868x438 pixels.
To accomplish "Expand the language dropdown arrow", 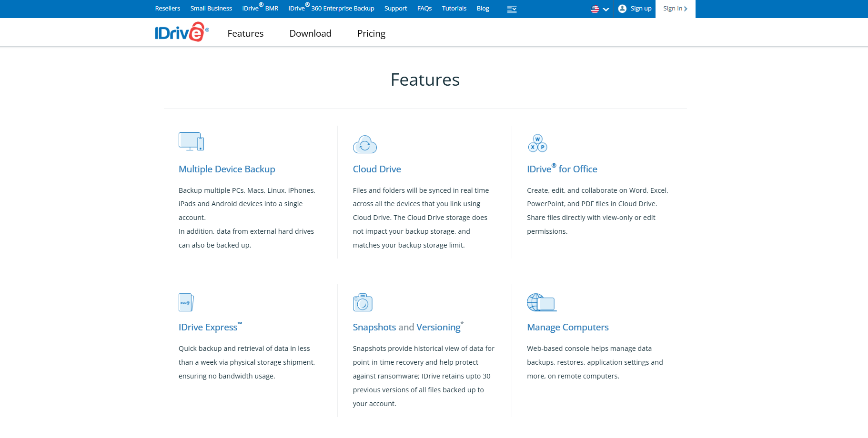I will pyautogui.click(x=606, y=9).
